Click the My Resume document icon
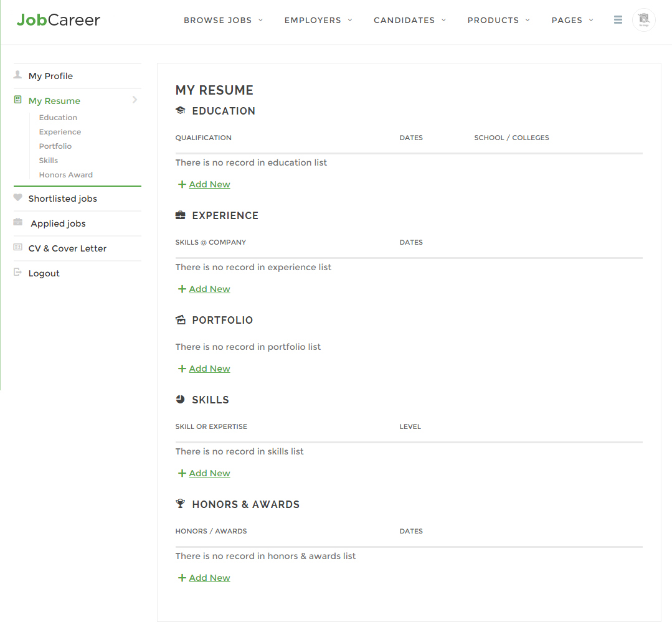This screenshot has width=672, height=635. [x=18, y=100]
